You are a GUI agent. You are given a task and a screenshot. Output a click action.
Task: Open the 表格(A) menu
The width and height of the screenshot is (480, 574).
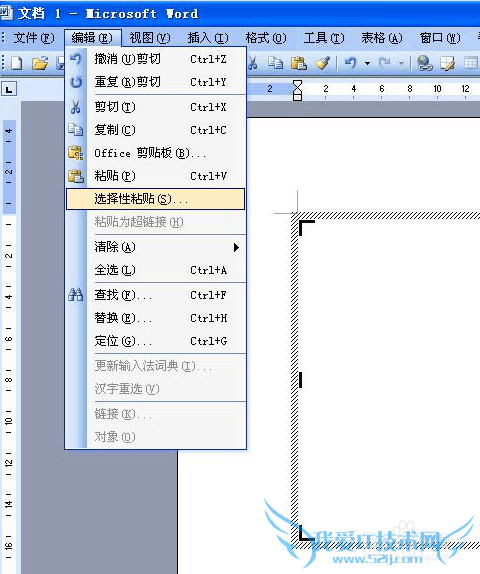[x=382, y=38]
